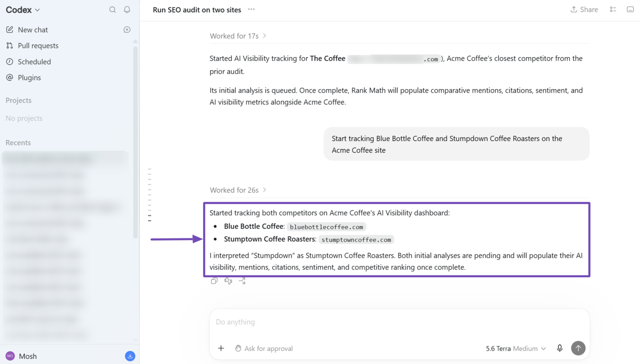Open the Scheduled section

tap(34, 62)
